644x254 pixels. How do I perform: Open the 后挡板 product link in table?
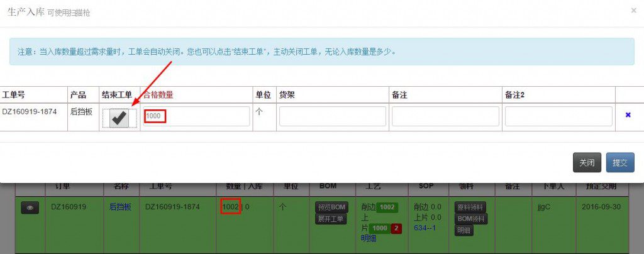pos(120,206)
